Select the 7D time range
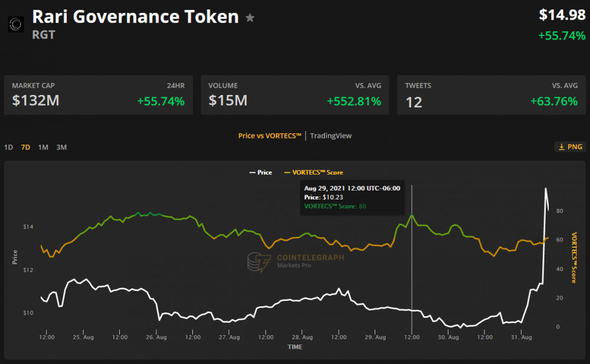590x364 pixels. click(25, 147)
